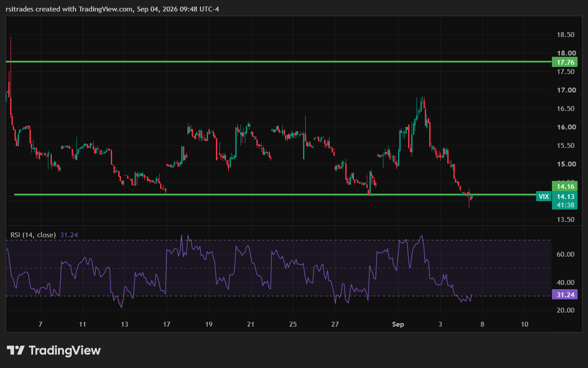Click the 19 date axis label
The height and width of the screenshot is (368, 588).
[208, 325]
